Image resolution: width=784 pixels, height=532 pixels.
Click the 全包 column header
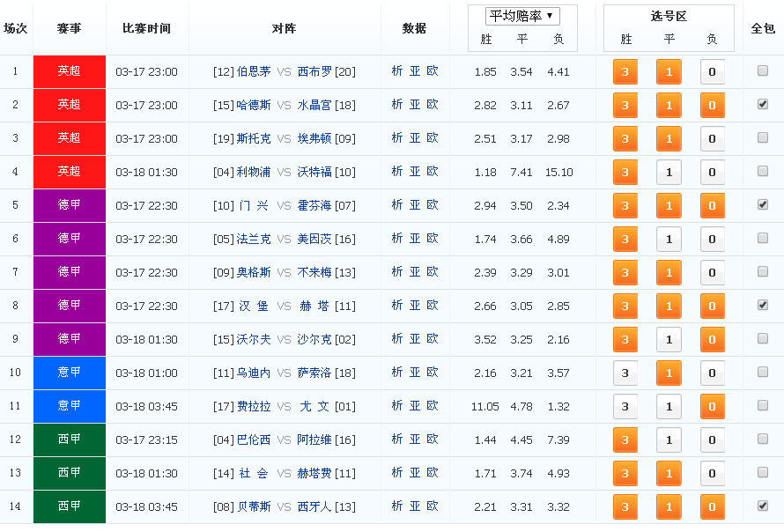pos(763,28)
